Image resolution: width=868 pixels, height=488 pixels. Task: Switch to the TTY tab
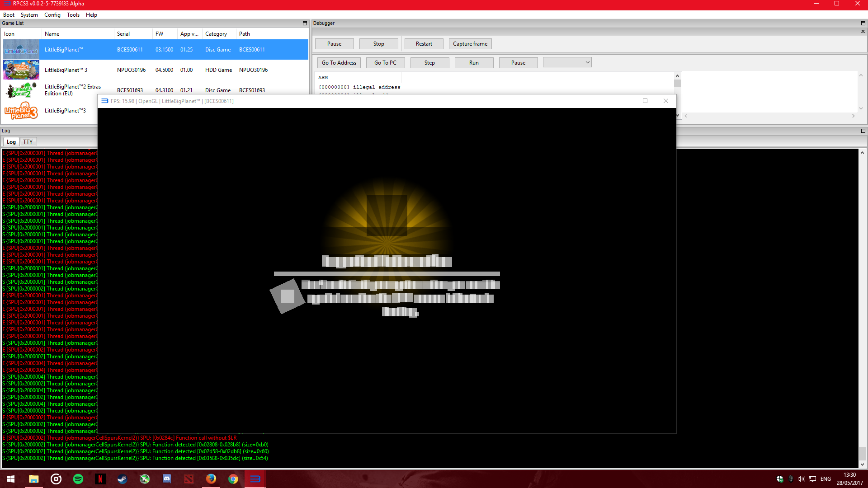click(x=28, y=142)
